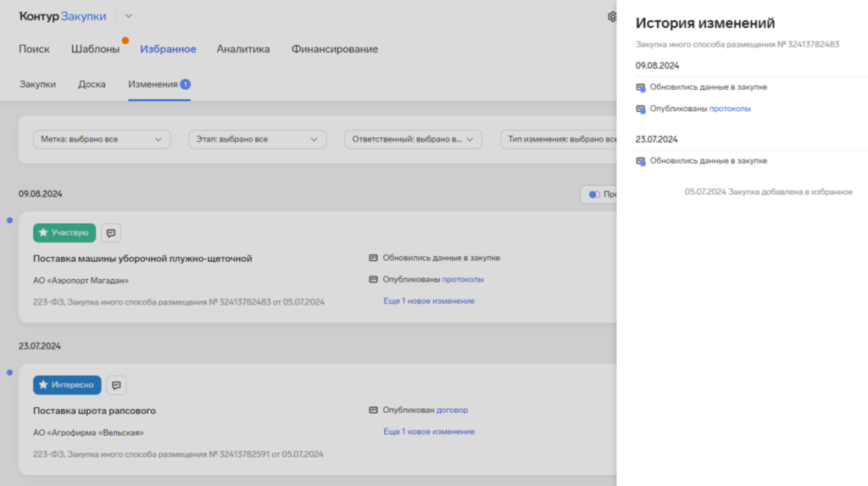Open the product switcher chevron near logo
Image resolution: width=868 pixels, height=486 pixels.
129,16
